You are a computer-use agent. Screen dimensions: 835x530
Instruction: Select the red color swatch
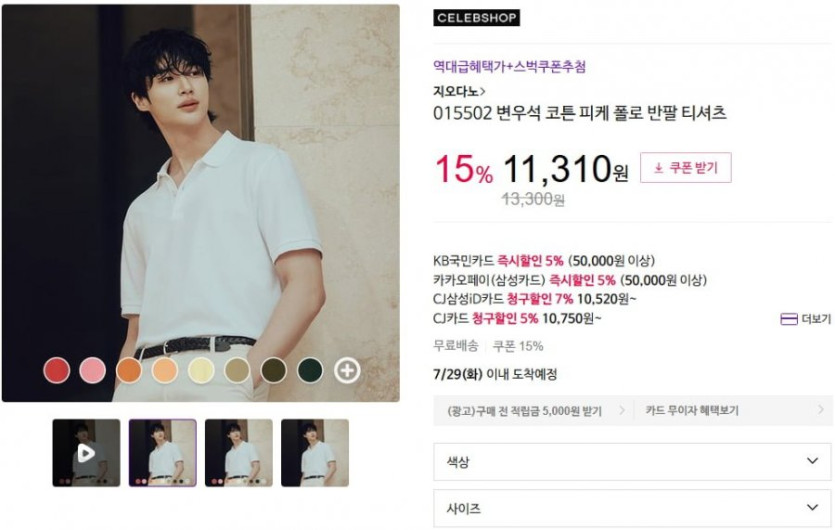click(56, 370)
